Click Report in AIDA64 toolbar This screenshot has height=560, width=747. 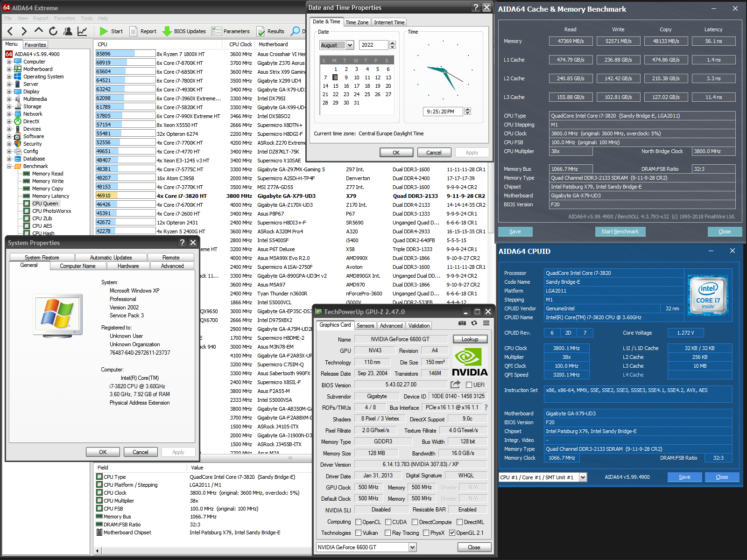point(143,31)
